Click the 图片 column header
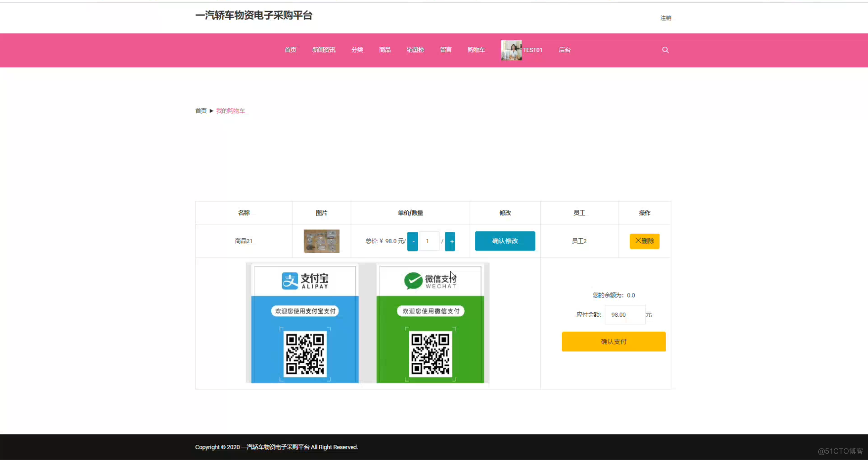Screen dimensions: 868x460 (x=321, y=213)
